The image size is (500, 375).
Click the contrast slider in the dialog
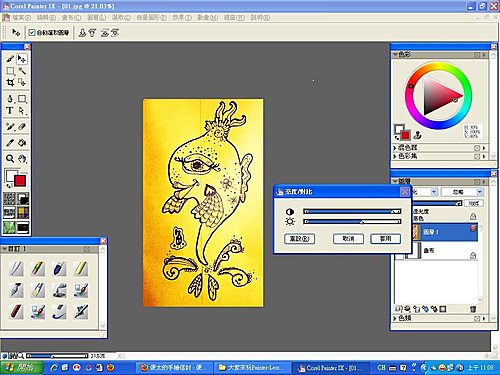coord(352,211)
